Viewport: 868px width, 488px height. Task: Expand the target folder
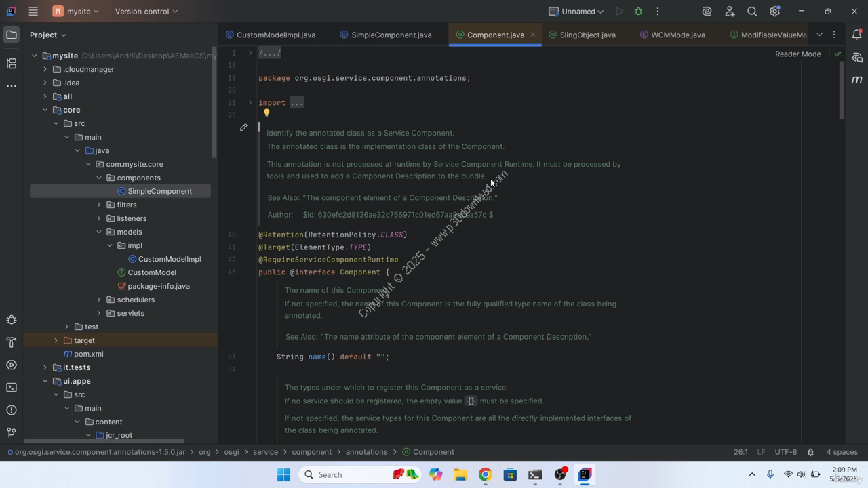pos(56,340)
